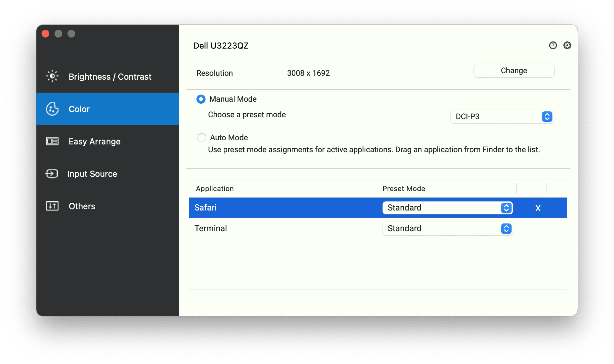Switch to Easy Arrange section

pos(95,142)
